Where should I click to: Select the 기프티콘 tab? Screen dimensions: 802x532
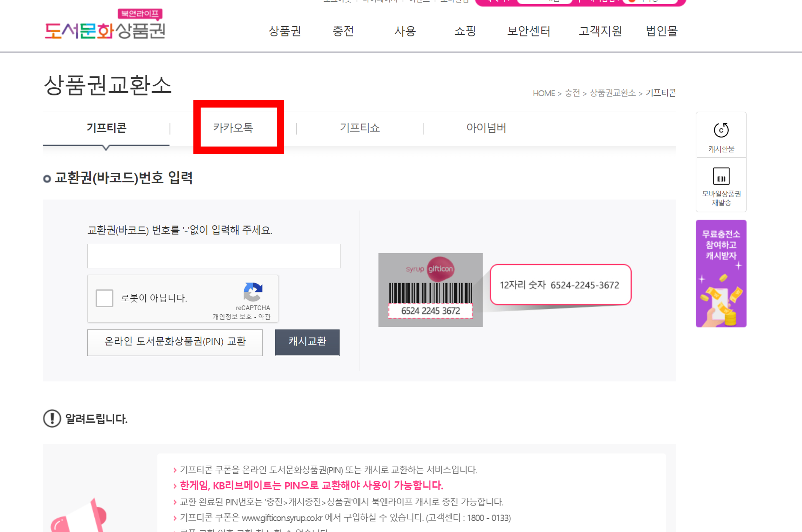point(106,128)
